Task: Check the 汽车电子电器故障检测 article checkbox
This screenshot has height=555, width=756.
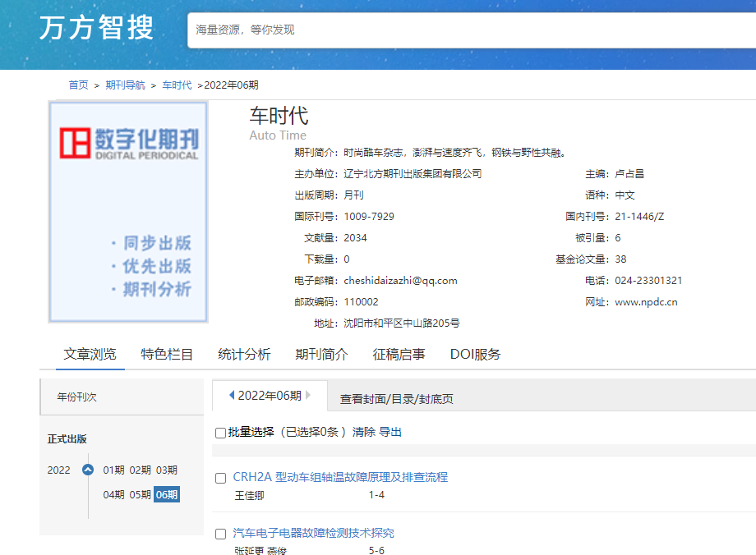Action: pos(220,534)
